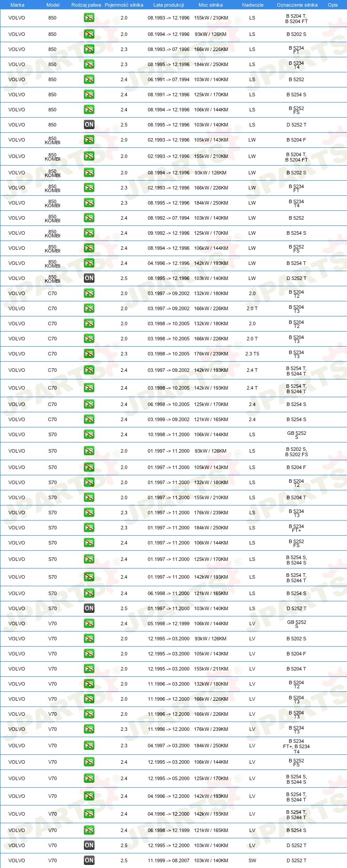Click date range '11.1999 -> 08.2007'
Screen dimensions: 347x868
[169, 860]
